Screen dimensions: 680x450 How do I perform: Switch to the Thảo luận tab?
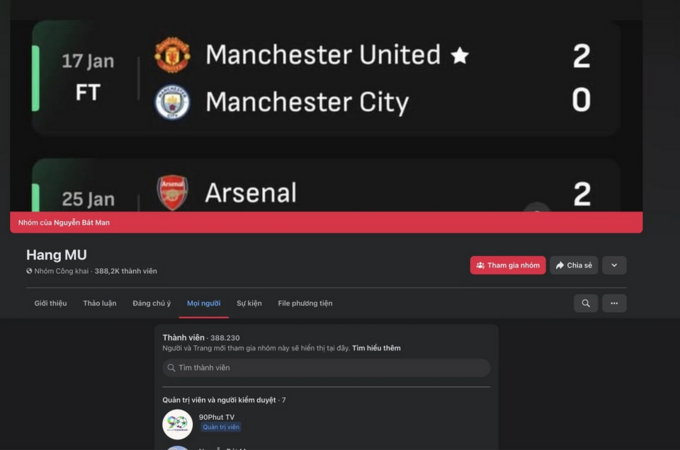coord(100,303)
